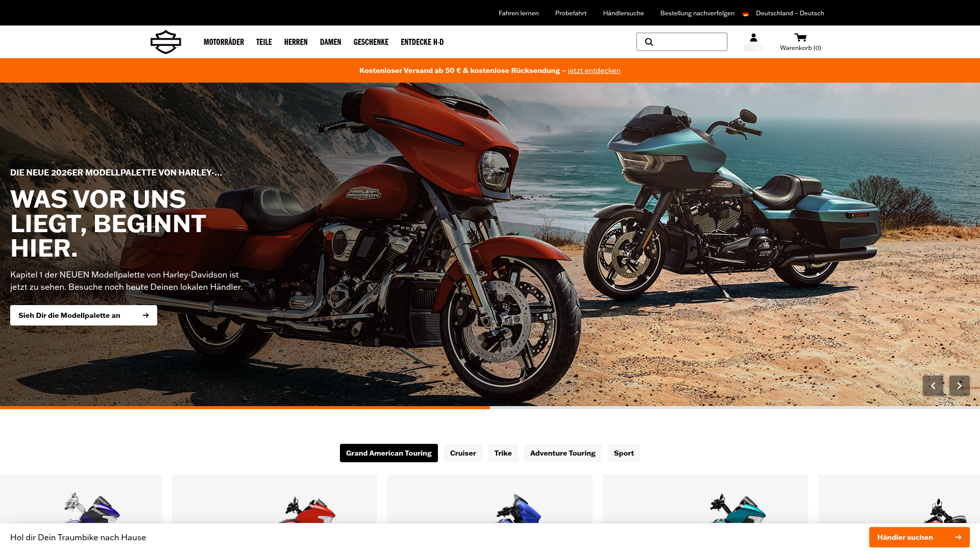Switch to the Cruiser tab
Screen dimensions: 980x551
[x=463, y=453]
